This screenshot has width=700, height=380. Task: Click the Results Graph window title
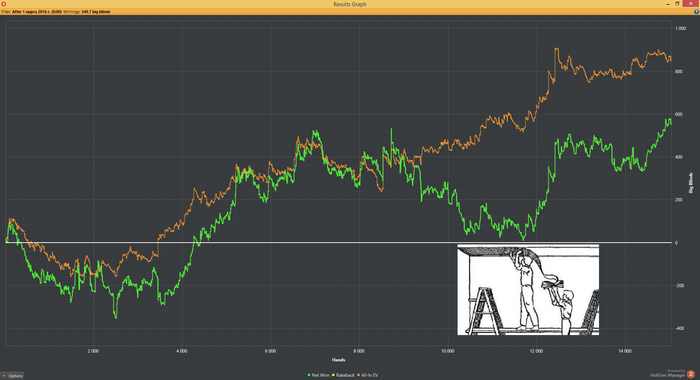[350, 4]
